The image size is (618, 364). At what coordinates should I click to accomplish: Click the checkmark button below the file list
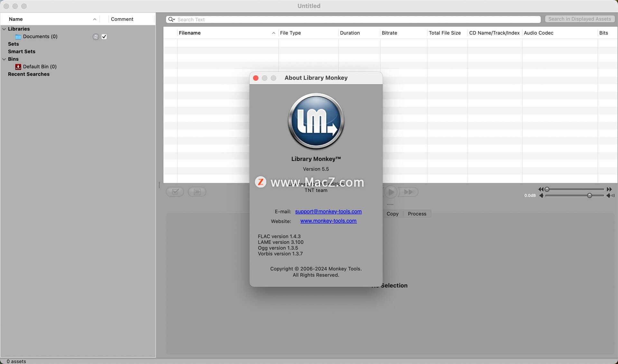[175, 192]
